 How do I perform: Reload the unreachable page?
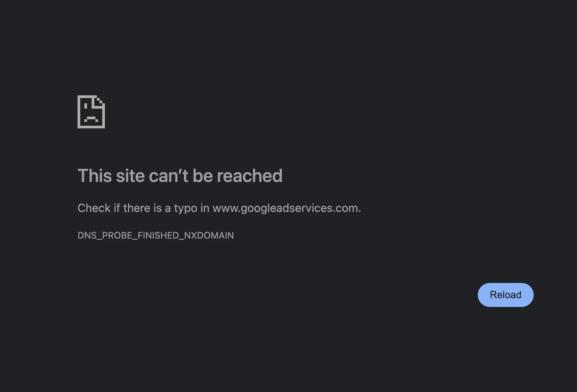click(x=506, y=295)
